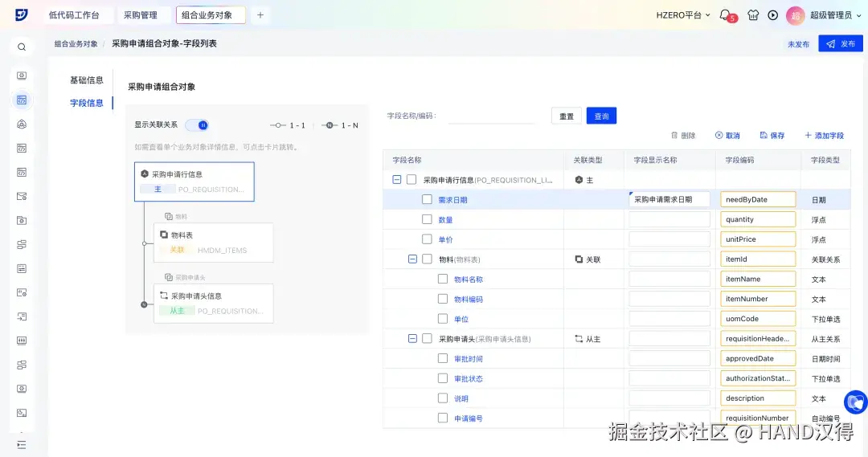
Task: Click the 字段编码 column header
Action: (x=739, y=160)
